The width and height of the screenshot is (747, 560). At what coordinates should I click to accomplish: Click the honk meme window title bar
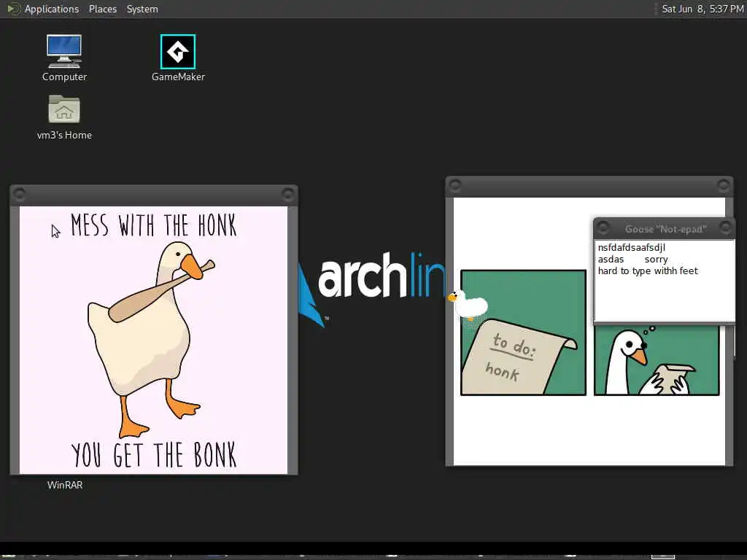pos(153,194)
